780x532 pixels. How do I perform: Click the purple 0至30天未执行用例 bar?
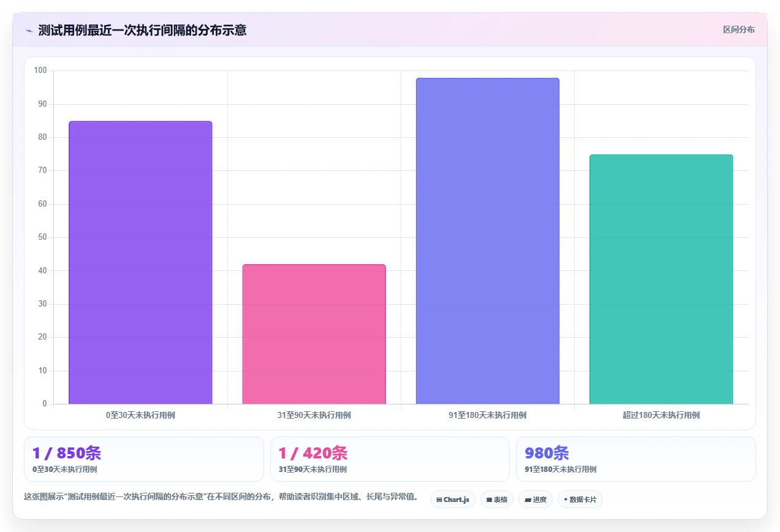click(x=140, y=263)
